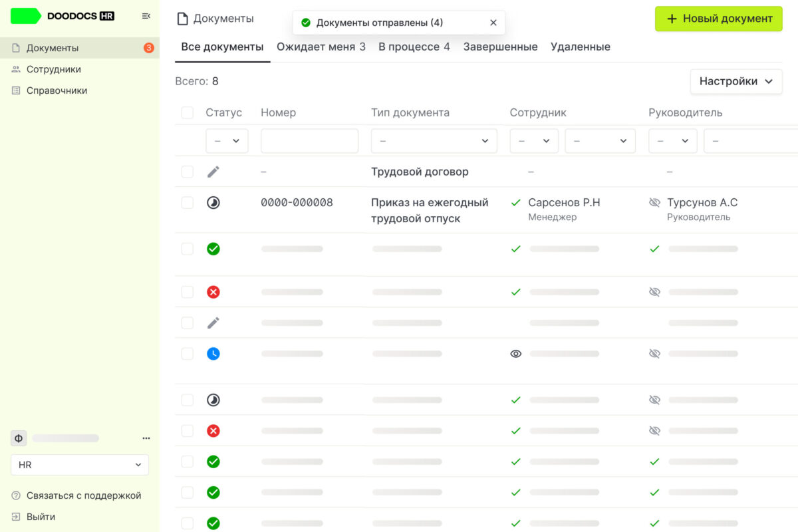This screenshot has width=798, height=532.
Task: Click the eye icon in the blue clock row
Action: 516,354
